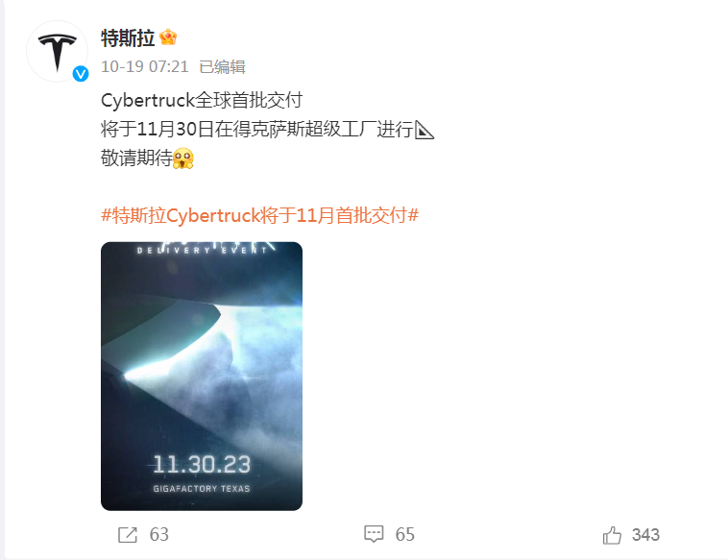Click the text line Cybertruck全球首批交付
Screen dimensions: 728x560
click(202, 100)
